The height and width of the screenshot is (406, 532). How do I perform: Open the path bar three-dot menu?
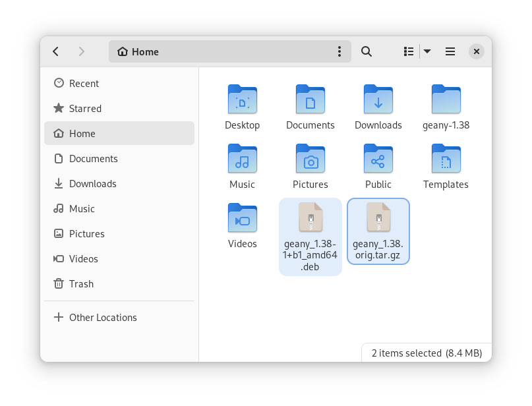(340, 51)
